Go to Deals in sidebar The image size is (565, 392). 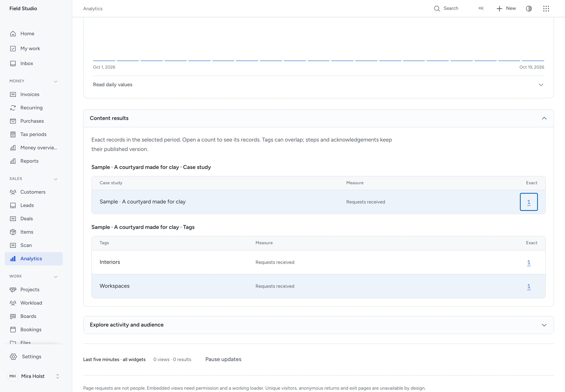click(34, 219)
